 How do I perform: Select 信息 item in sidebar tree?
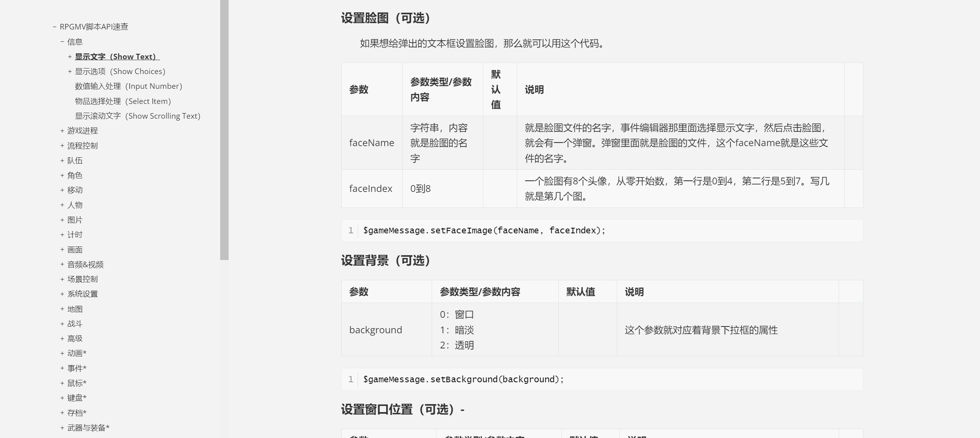click(x=75, y=41)
